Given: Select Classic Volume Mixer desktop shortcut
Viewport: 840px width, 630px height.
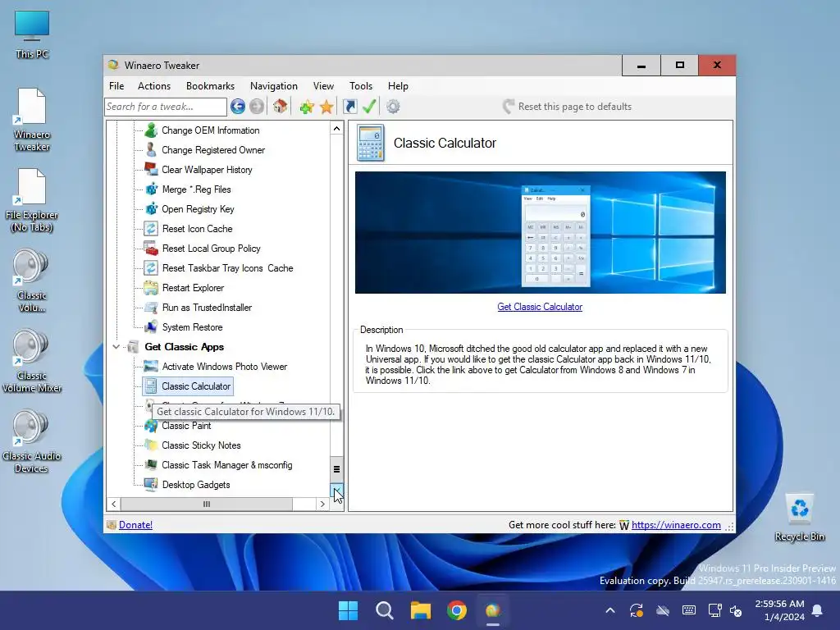Looking at the screenshot, I should [x=32, y=362].
